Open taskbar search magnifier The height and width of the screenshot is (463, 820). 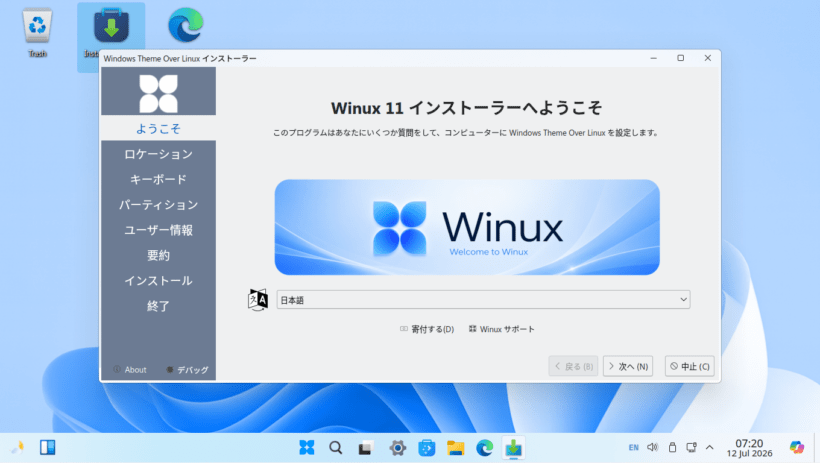coord(336,448)
